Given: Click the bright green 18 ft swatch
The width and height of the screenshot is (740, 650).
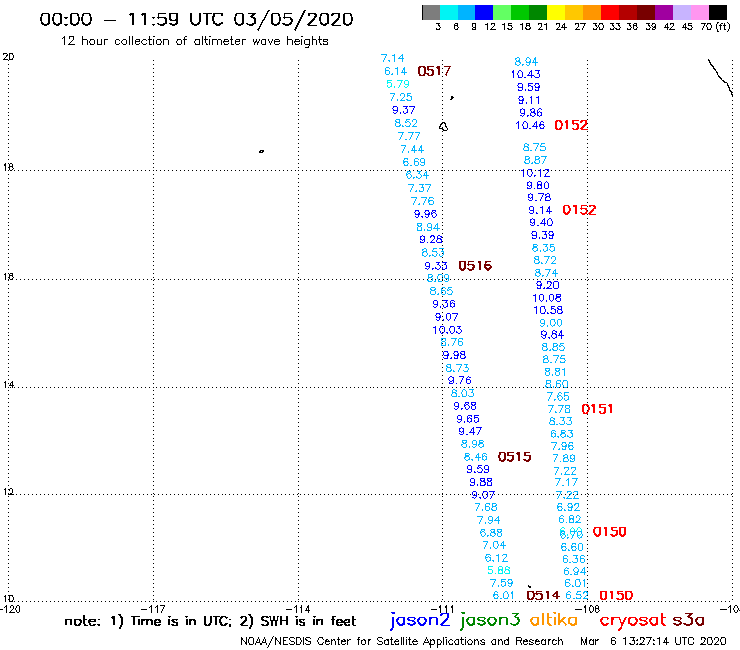Looking at the screenshot, I should (x=520, y=12).
